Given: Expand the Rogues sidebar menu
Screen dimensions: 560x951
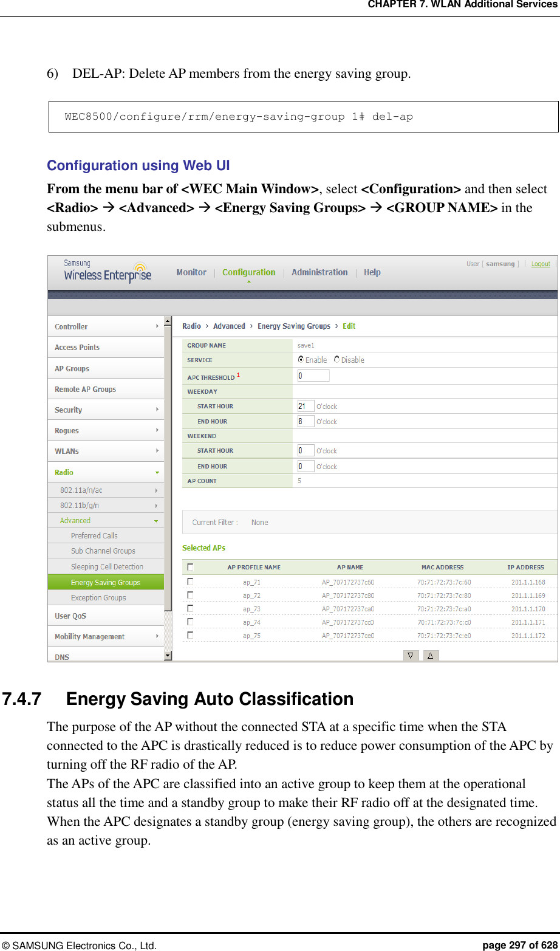Looking at the screenshot, I should tap(106, 430).
